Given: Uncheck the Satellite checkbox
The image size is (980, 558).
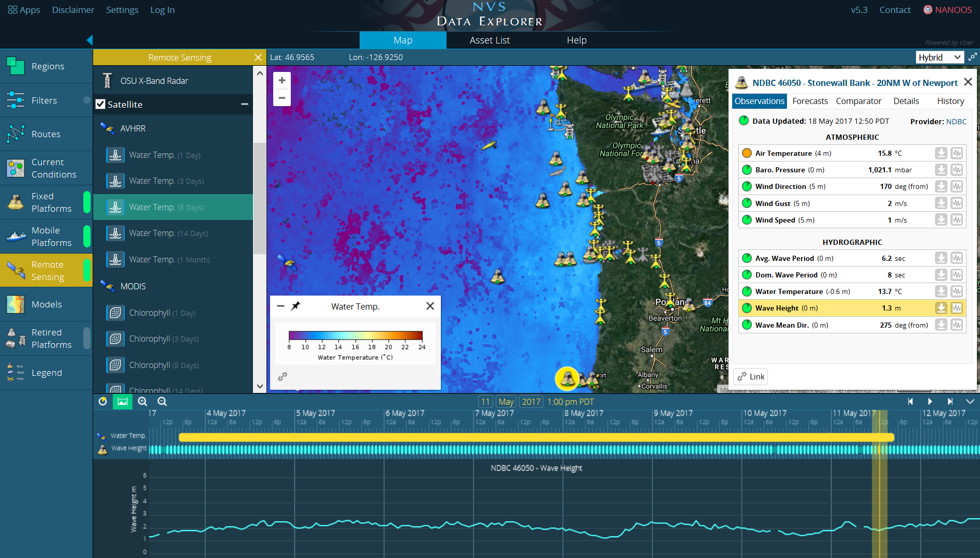Looking at the screenshot, I should click(100, 104).
